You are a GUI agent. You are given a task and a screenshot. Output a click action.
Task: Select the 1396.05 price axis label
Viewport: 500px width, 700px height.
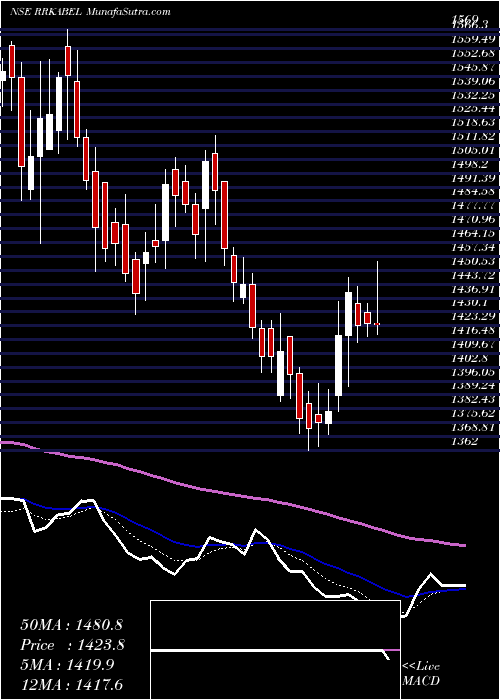(x=474, y=372)
